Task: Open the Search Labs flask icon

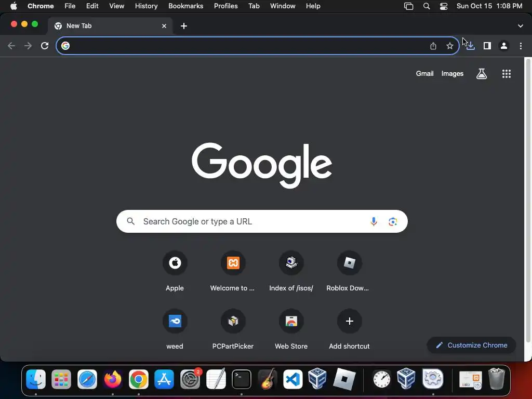Action: 482,74
